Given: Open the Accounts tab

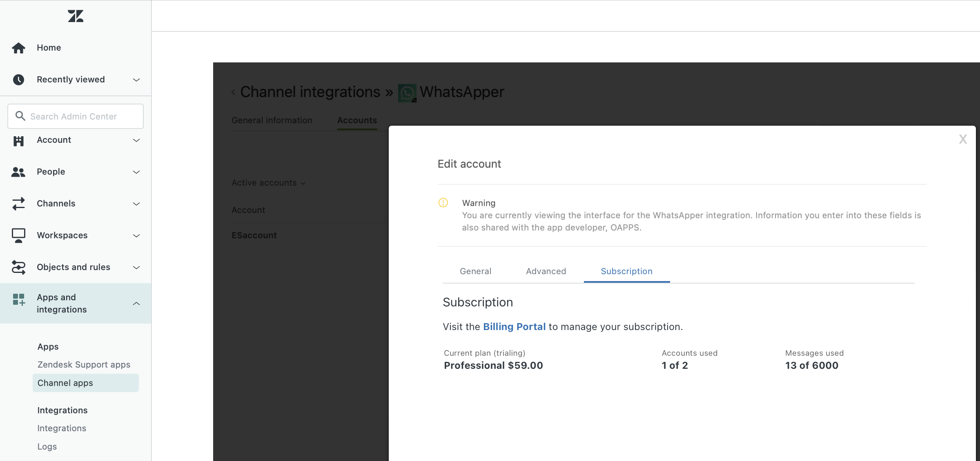Looking at the screenshot, I should point(357,120).
